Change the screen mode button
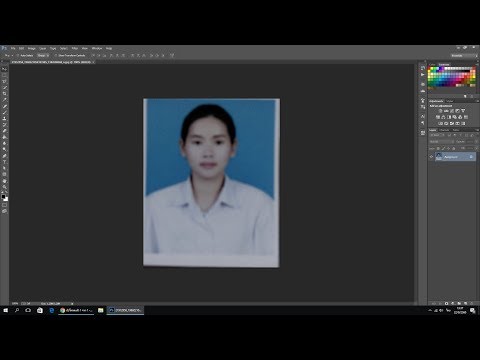This screenshot has height=360, width=480. point(4,211)
